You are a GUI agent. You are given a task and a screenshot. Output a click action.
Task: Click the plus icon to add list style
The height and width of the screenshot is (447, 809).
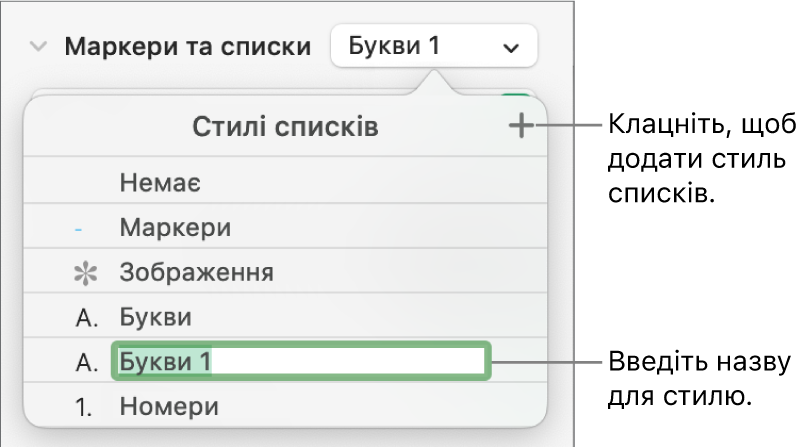521,127
